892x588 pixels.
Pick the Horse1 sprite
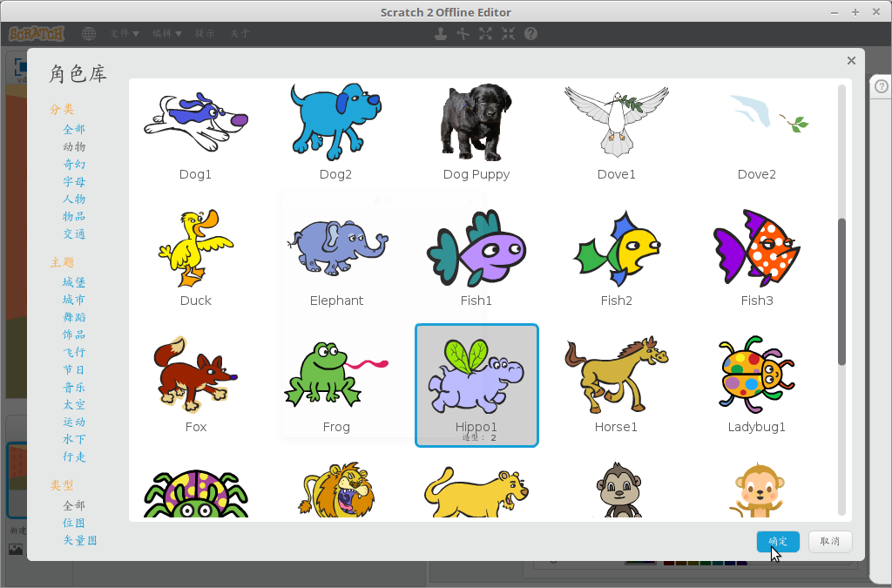617,385
